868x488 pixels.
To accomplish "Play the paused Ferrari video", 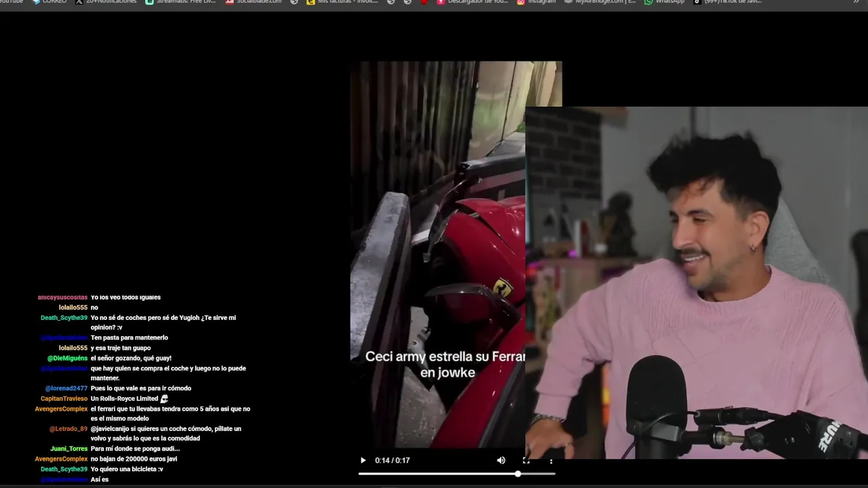I will click(363, 460).
